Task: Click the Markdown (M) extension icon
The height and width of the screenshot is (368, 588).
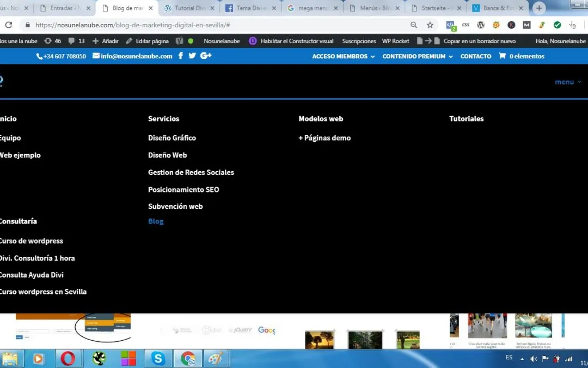Action: (526, 25)
